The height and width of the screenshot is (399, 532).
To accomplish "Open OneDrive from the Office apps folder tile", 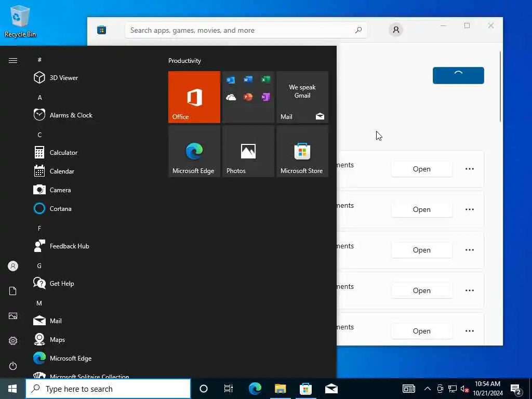I will pos(231,98).
